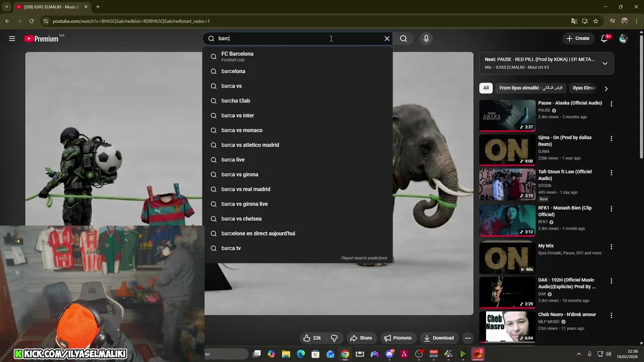Focus the YouTube search input field
The image size is (644, 362).
297,38
